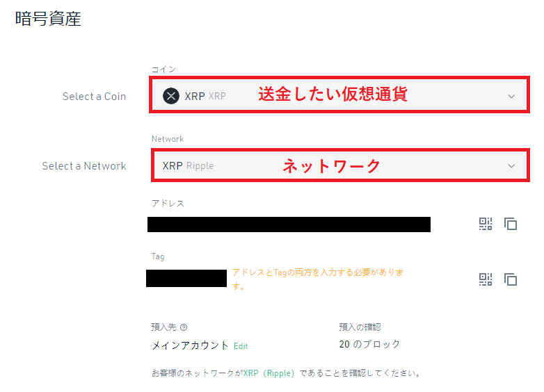Click Edit next to メインアカウント
The width and height of the screenshot is (544, 392).
(x=241, y=346)
